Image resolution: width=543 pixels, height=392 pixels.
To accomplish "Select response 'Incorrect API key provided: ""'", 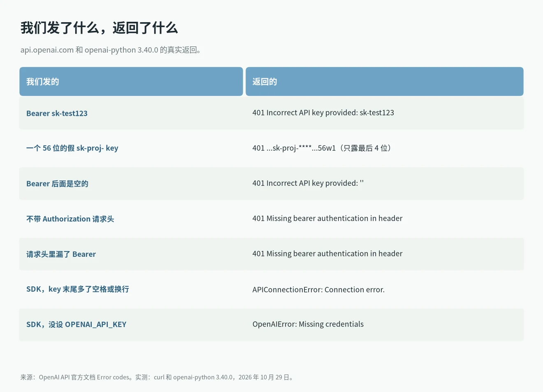I will coord(308,183).
